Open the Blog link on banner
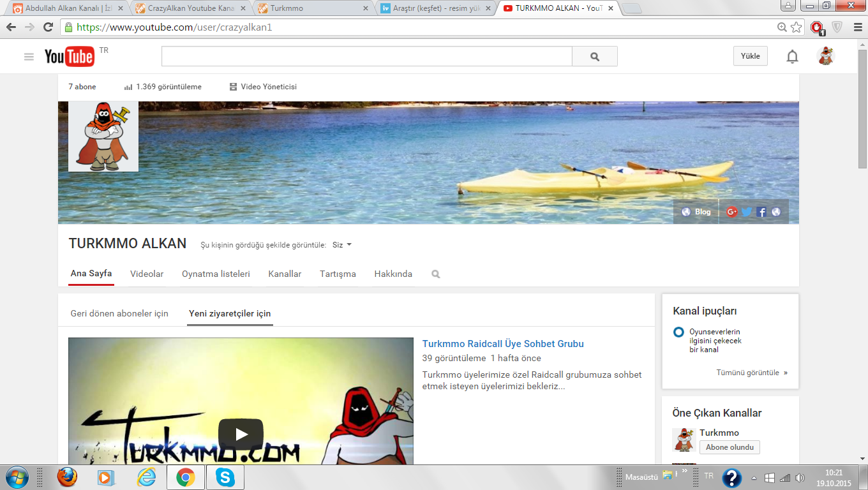The width and height of the screenshot is (868, 490). [696, 212]
